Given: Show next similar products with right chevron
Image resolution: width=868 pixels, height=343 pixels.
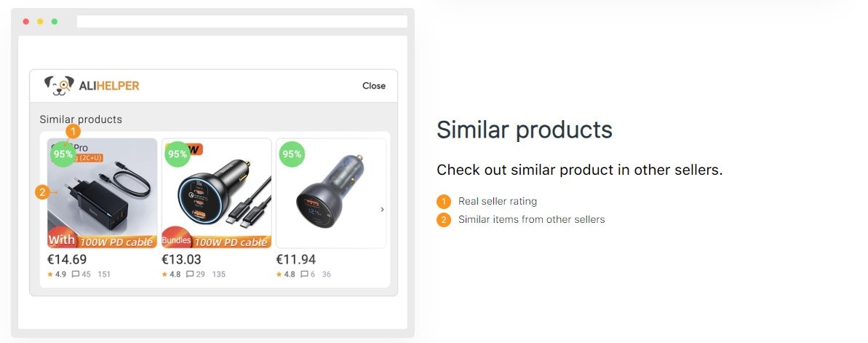Looking at the screenshot, I should (383, 210).
